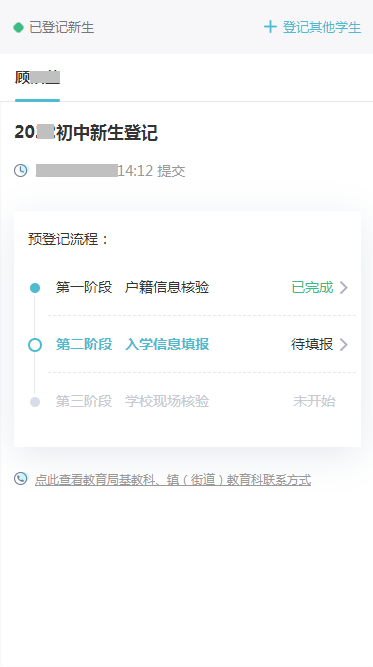Expand 第一阶段 via chevron next to 已完成
This screenshot has height=667, width=373.
[344, 288]
